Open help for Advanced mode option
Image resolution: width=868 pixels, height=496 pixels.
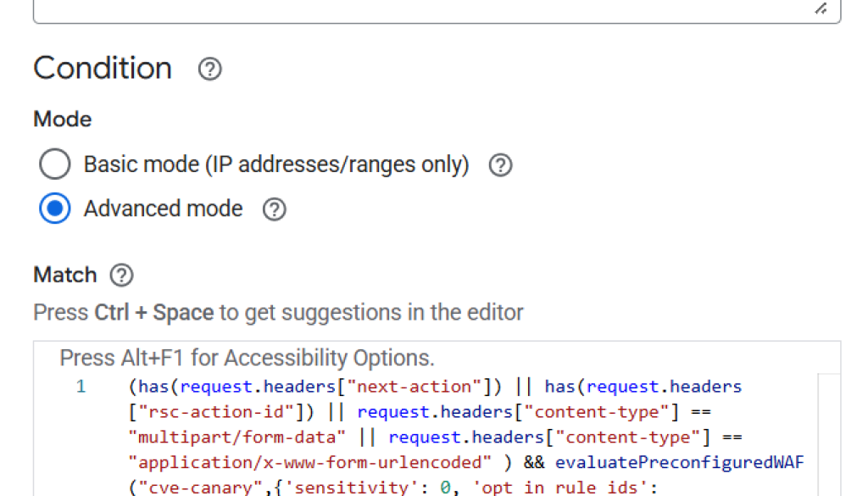point(273,209)
